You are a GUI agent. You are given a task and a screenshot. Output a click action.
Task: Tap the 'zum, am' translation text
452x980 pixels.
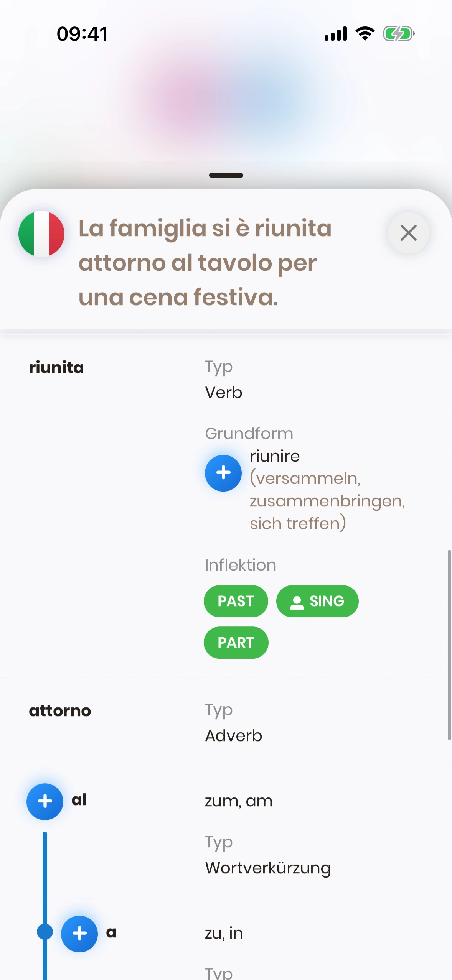[x=238, y=801]
